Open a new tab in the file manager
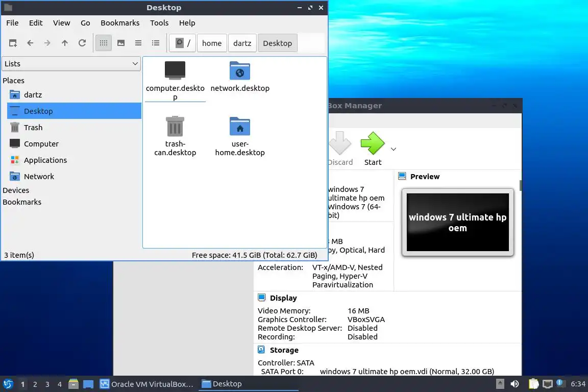The width and height of the screenshot is (588, 392). [13, 43]
